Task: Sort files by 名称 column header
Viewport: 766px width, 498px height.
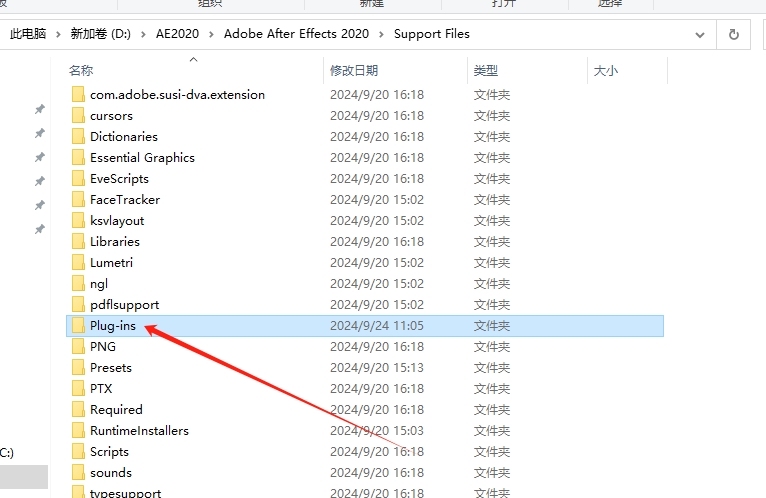Action: click(x=81, y=70)
